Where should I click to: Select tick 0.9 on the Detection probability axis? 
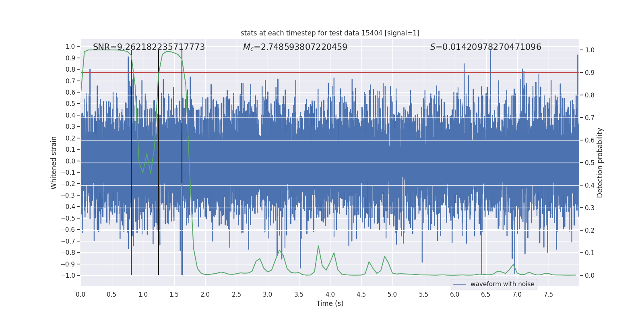click(590, 73)
